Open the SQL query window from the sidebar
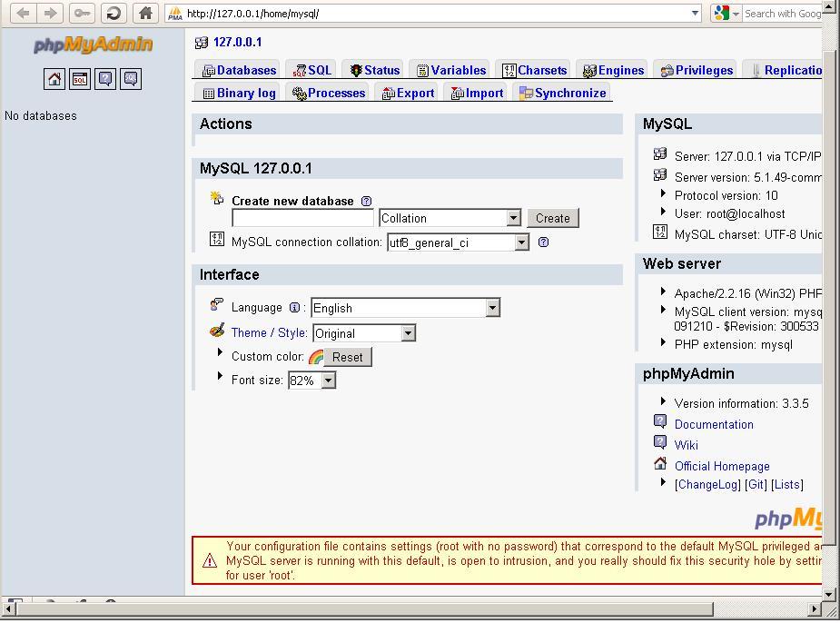 coord(79,79)
